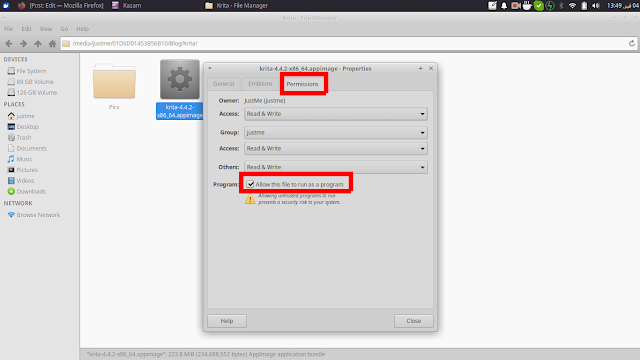Open the File menu

tap(9, 29)
